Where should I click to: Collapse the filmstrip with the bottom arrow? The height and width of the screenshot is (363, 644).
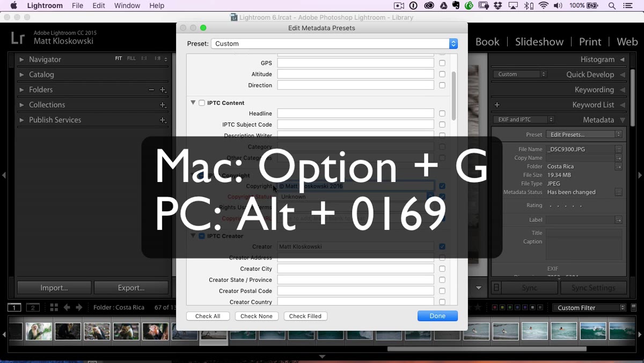pos(322,357)
